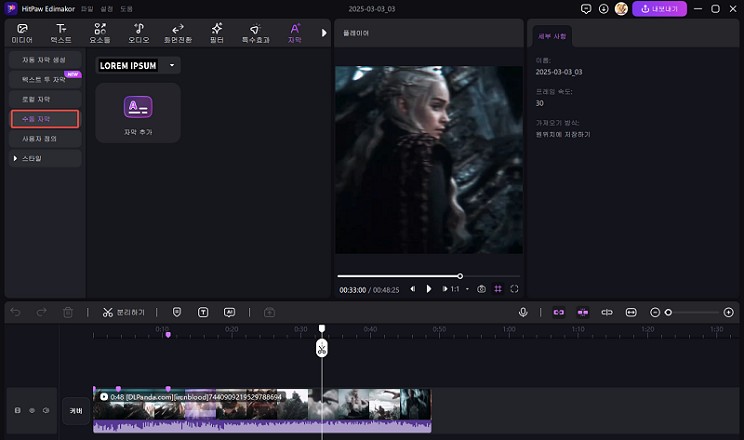Click the greyed export-frame toolbar icon
Screen dimensions: 744x440
click(270, 312)
